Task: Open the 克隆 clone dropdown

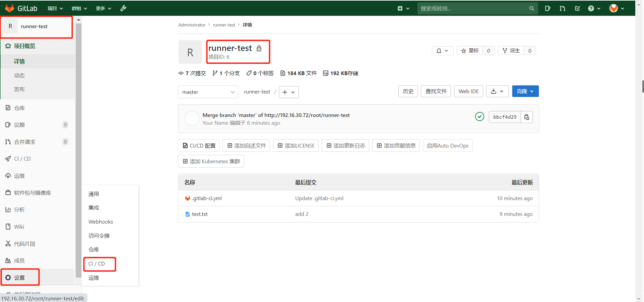Action: click(x=525, y=91)
